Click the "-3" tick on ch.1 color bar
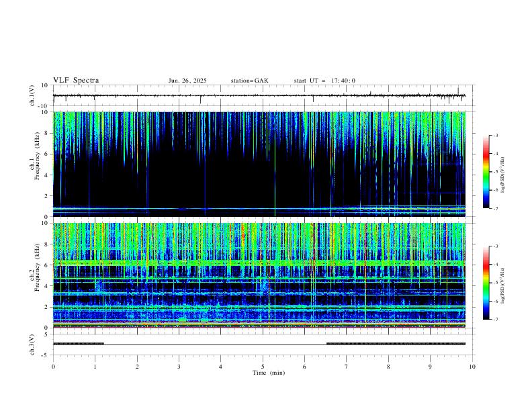 (496, 135)
